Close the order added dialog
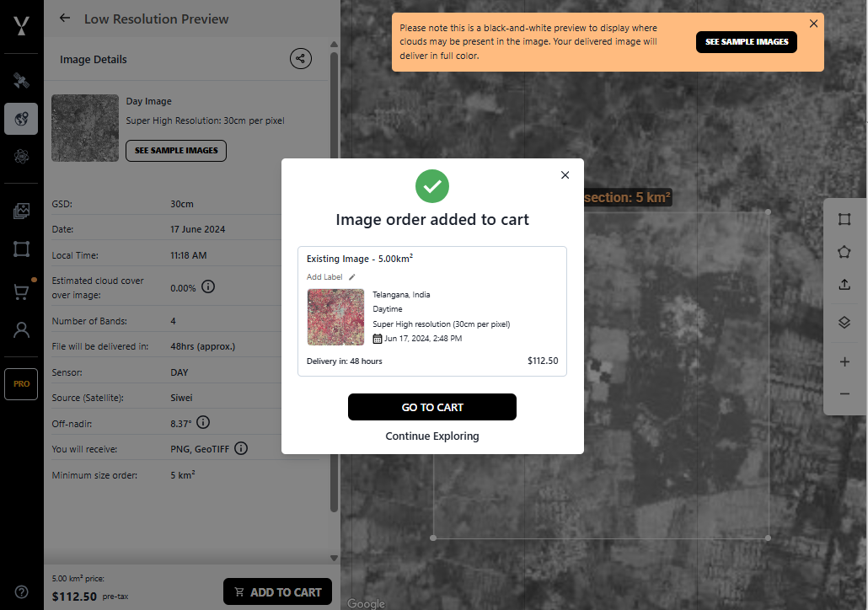 point(565,175)
